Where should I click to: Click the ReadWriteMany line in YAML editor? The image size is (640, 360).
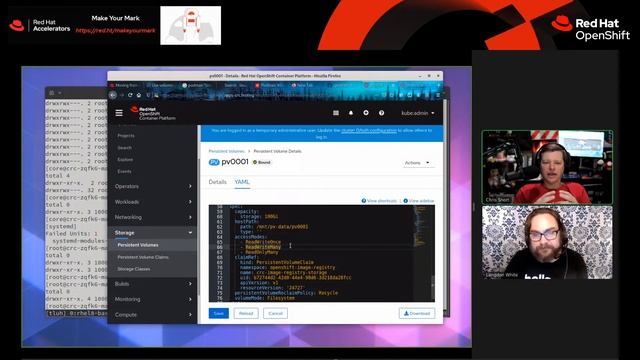pos(262,247)
